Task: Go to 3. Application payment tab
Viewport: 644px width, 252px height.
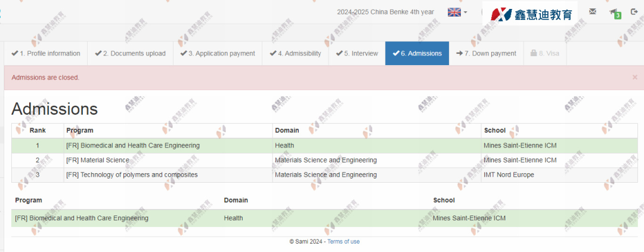Action: pyautogui.click(x=218, y=53)
